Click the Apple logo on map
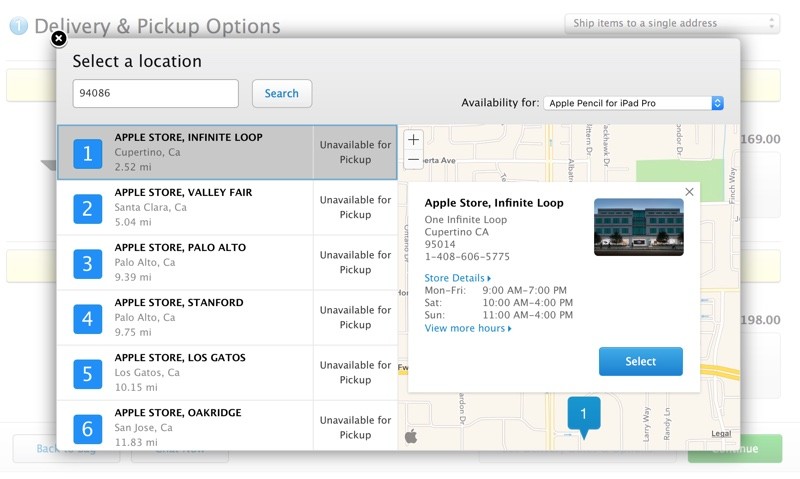Screen dimensions: 800x479 (x=411, y=436)
